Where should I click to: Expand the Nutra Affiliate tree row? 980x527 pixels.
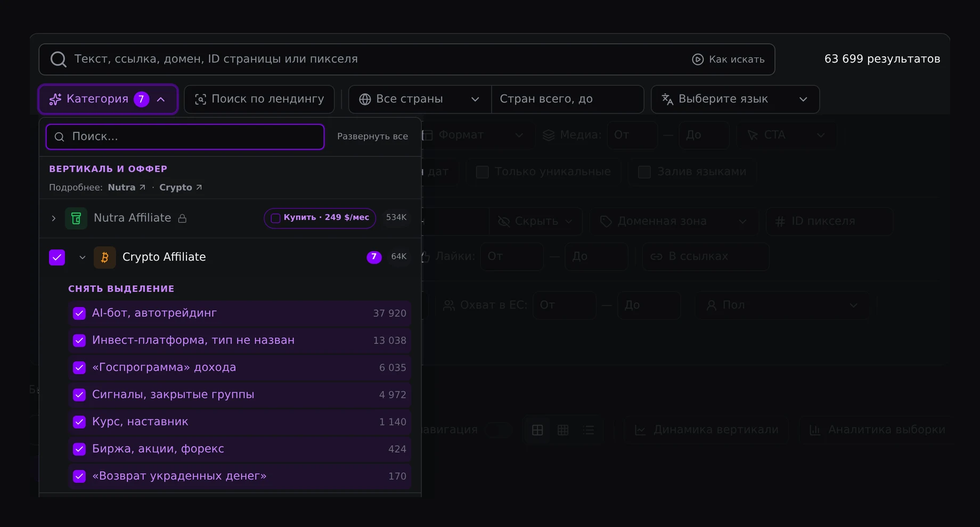pyautogui.click(x=53, y=218)
